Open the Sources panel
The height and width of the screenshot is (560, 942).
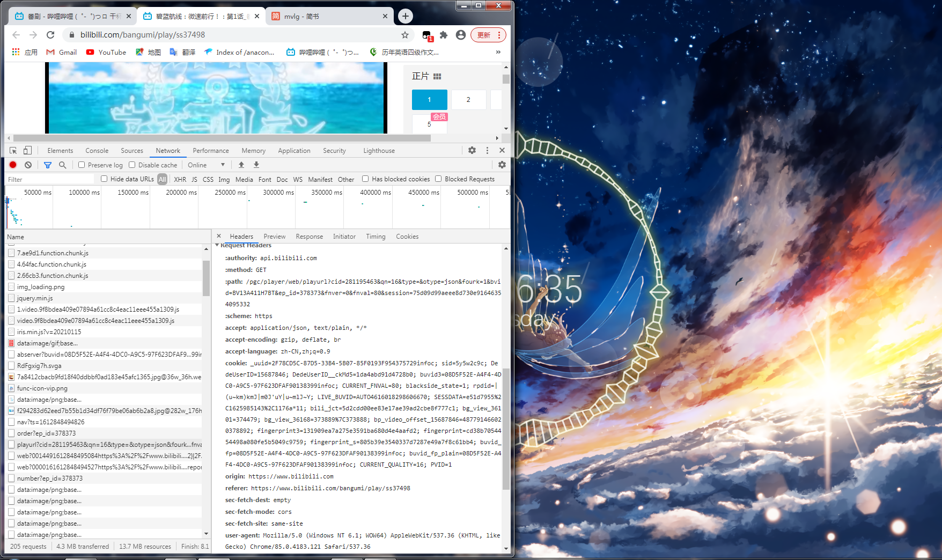click(132, 151)
